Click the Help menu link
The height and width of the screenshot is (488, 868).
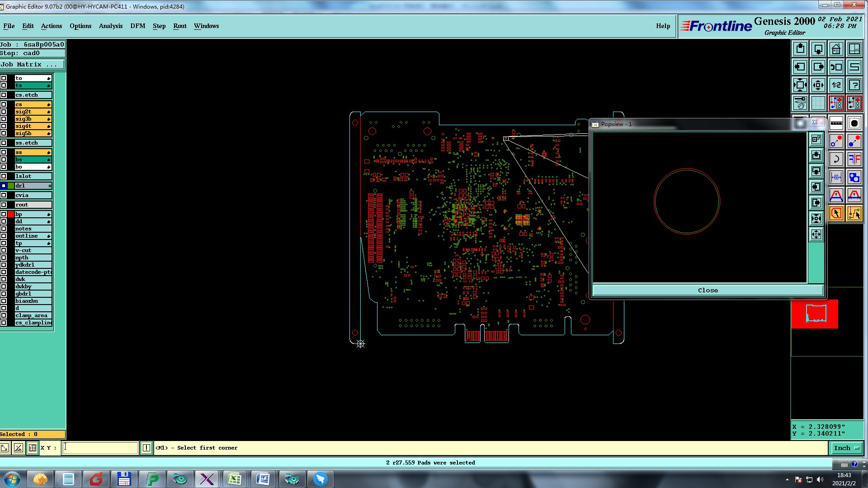point(663,26)
